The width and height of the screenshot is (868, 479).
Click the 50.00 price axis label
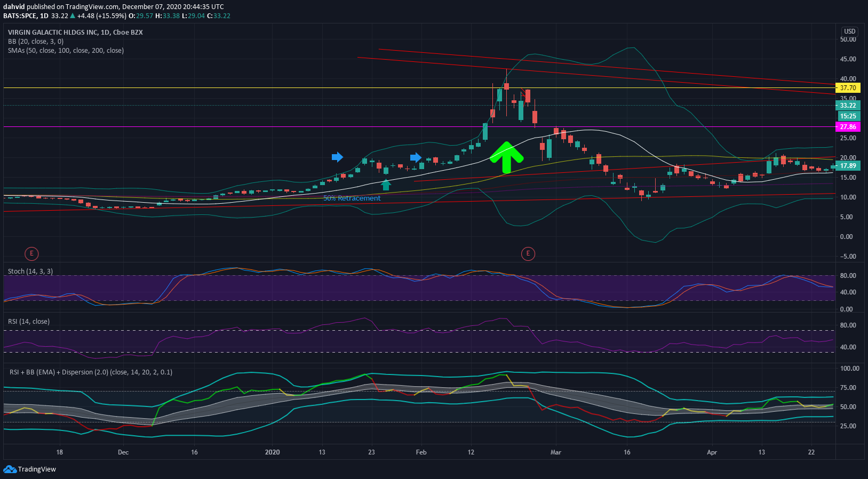[848, 39]
